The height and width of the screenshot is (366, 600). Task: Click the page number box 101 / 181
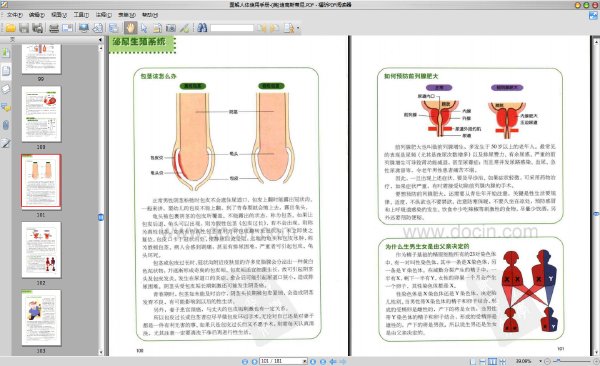point(283,361)
